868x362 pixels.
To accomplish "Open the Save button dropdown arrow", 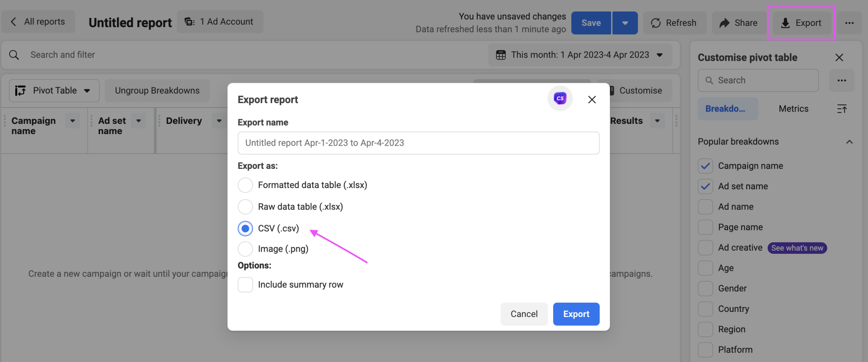I will tap(625, 23).
